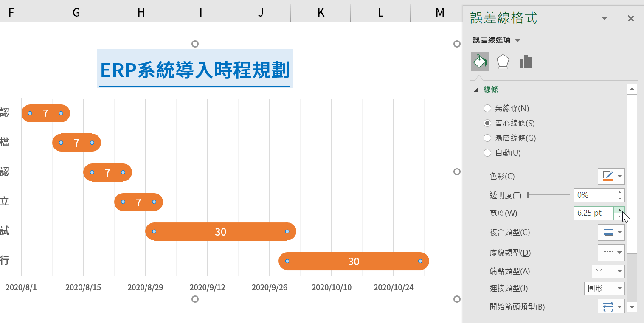The height and width of the screenshot is (323, 644).
Task: Decrease 寬度 with the down spinner
Action: click(620, 216)
